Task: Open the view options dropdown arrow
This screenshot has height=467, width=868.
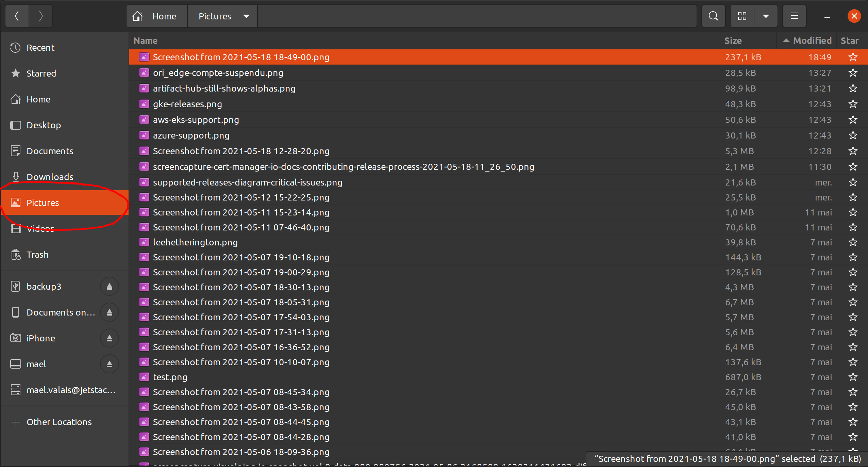Action: coord(766,16)
